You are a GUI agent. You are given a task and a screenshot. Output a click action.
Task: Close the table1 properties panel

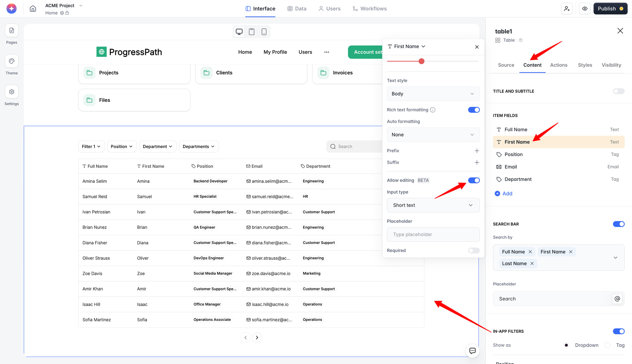[620, 31]
